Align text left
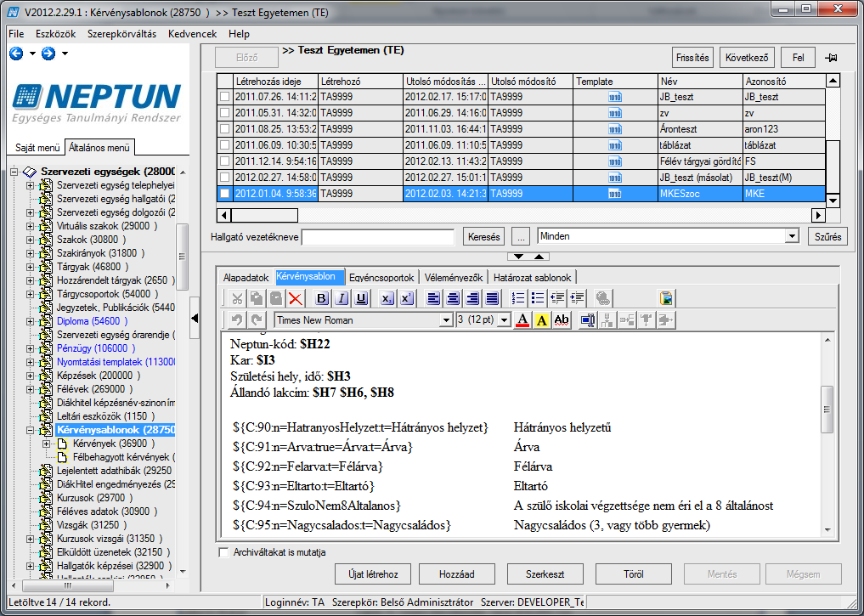864x616 pixels. 433,298
